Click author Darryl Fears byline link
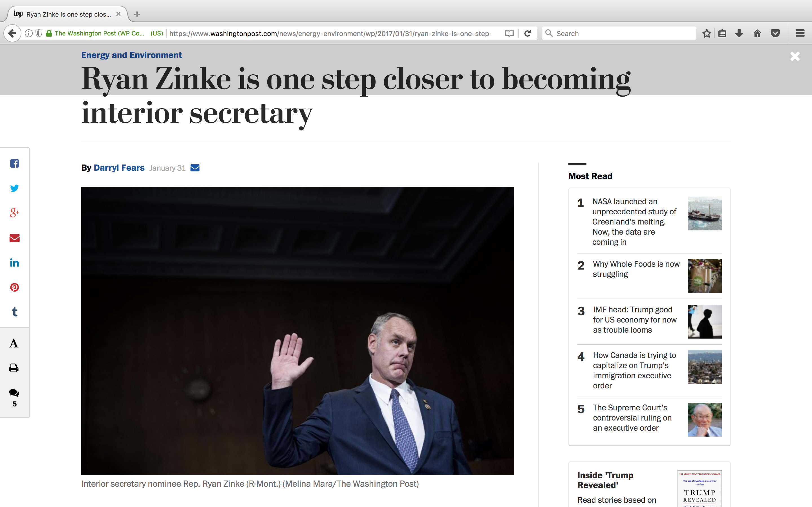Screen dimensions: 812x507 [x=119, y=168]
